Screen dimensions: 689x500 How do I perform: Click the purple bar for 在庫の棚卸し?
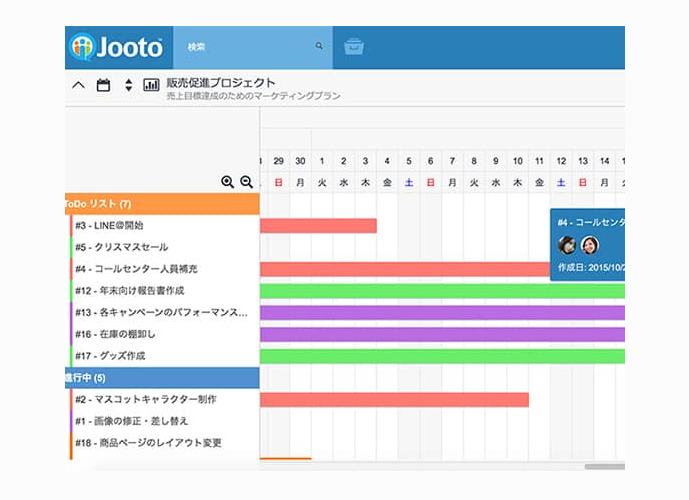click(x=440, y=335)
